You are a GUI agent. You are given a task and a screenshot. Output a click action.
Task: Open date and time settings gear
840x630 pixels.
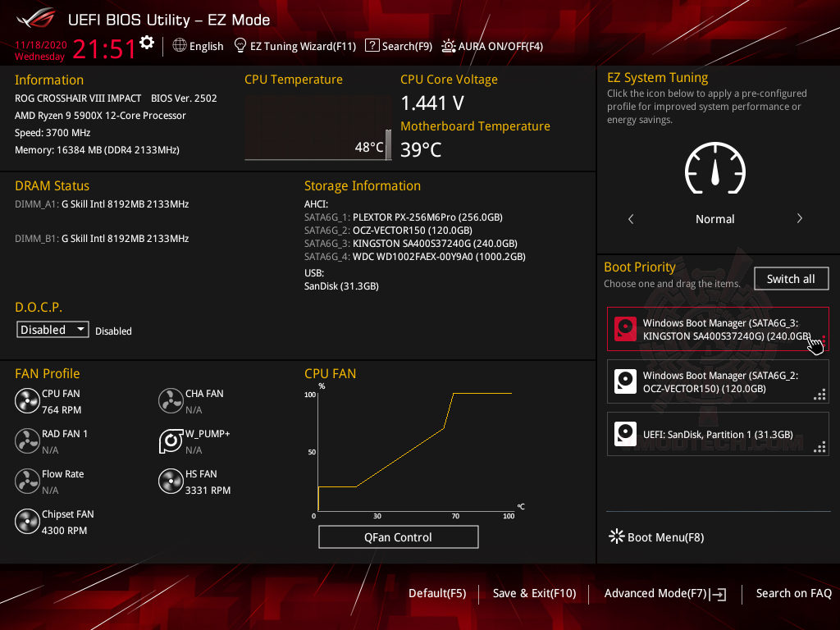tap(147, 43)
